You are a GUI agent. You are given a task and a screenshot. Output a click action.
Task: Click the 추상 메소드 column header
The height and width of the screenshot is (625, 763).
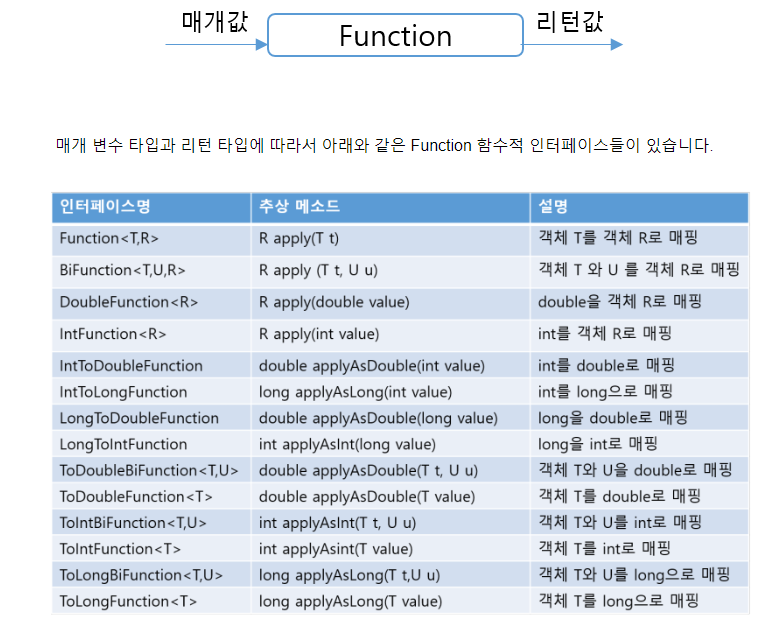click(390, 207)
